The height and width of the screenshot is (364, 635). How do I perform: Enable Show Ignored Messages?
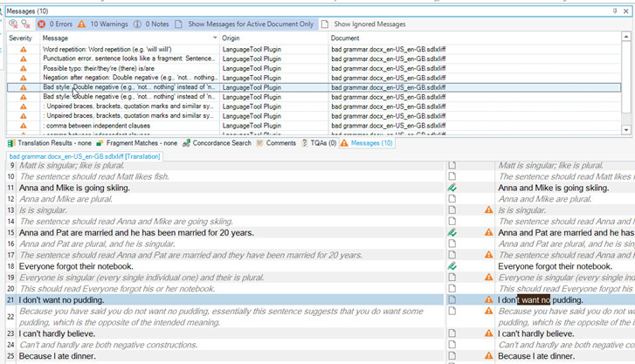click(x=363, y=24)
